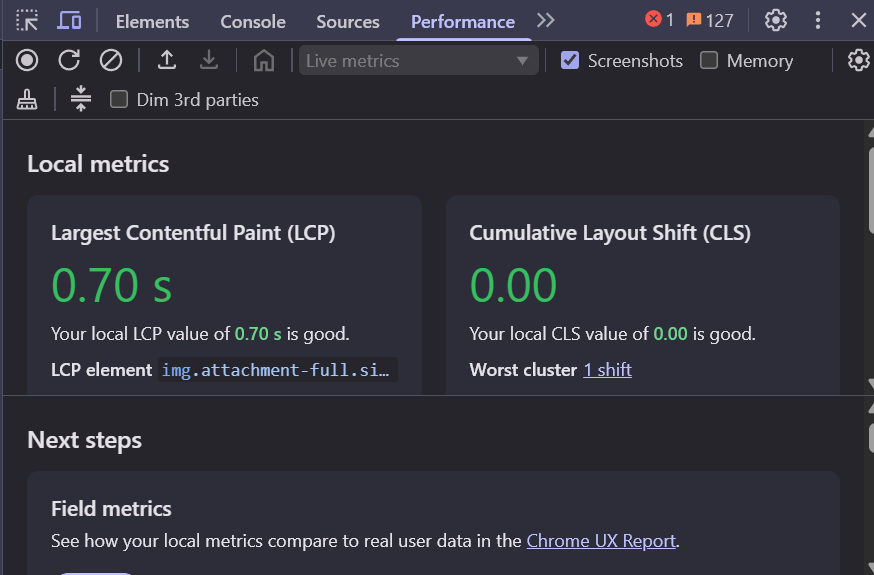Open the Chrome UX Report link

[601, 541]
